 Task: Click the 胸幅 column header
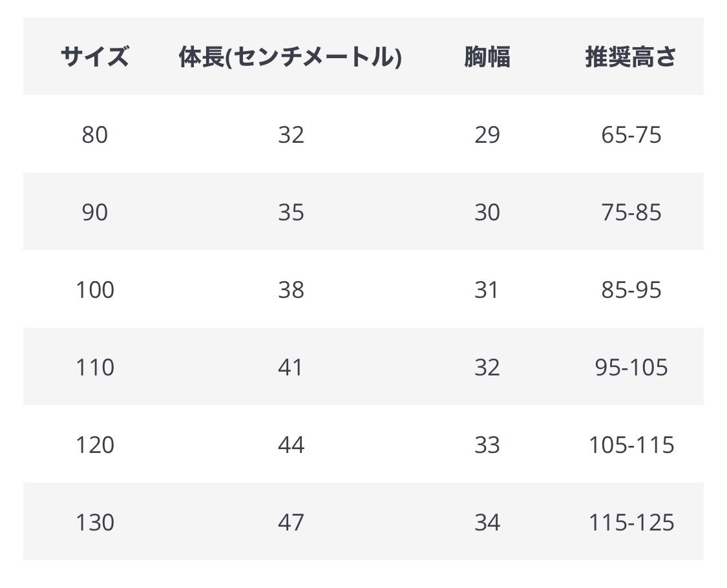487,57
